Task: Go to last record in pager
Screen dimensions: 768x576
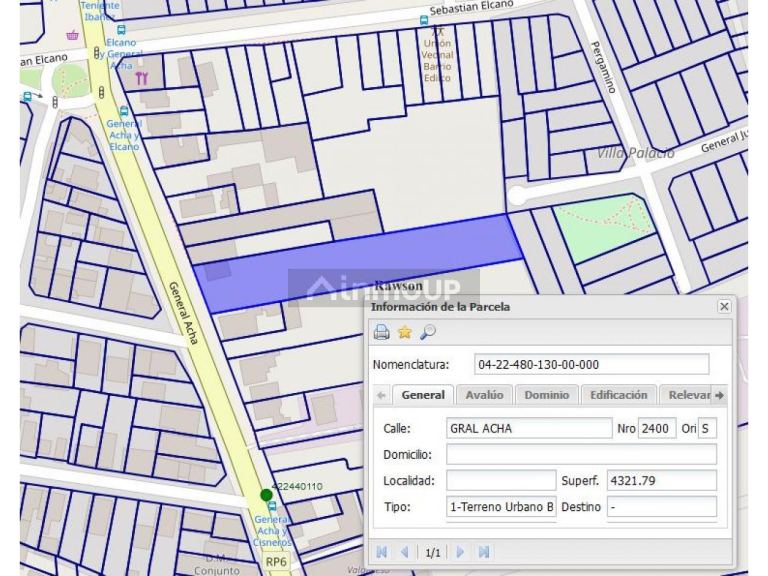Action: 484,552
